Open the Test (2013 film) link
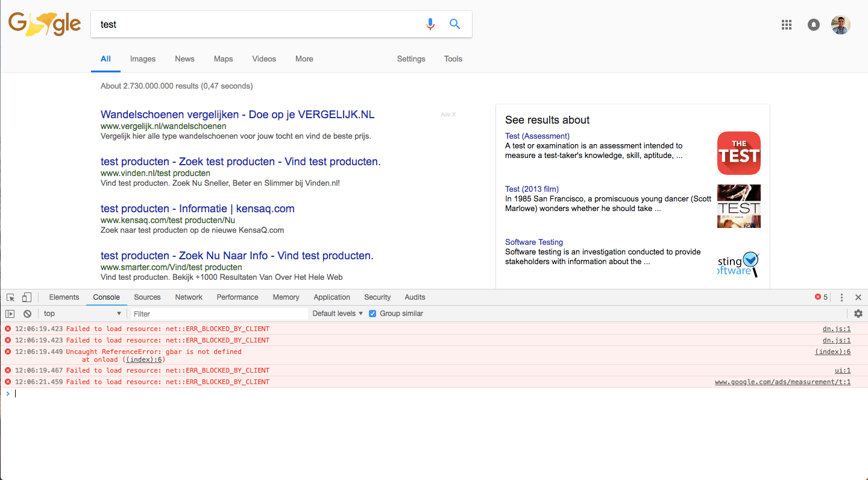This screenshot has width=868, height=480. (x=531, y=189)
